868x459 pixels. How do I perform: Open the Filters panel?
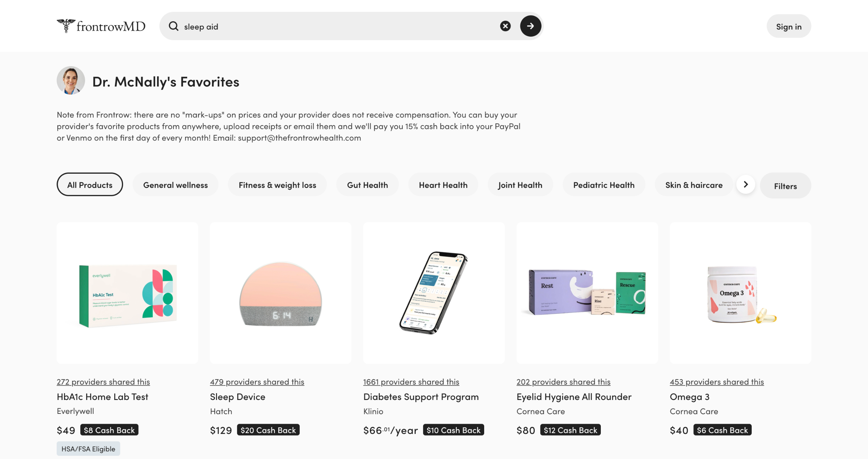pyautogui.click(x=785, y=186)
